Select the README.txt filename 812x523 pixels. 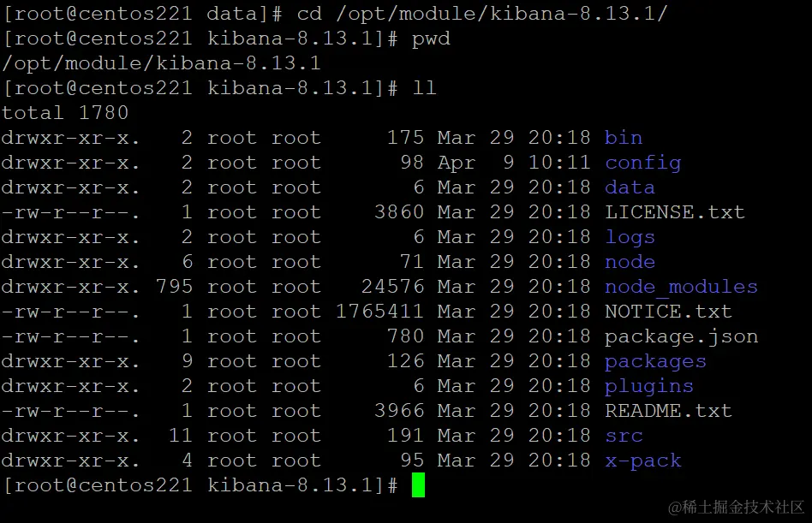(x=668, y=411)
